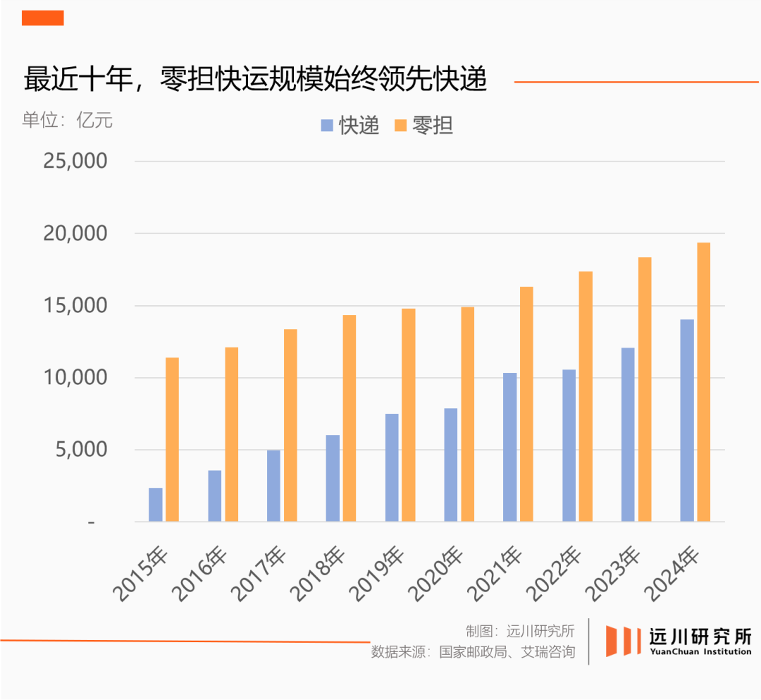This screenshot has width=761, height=700.
Task: Click the blue 快递 bar for 2015年
Action: click(155, 505)
